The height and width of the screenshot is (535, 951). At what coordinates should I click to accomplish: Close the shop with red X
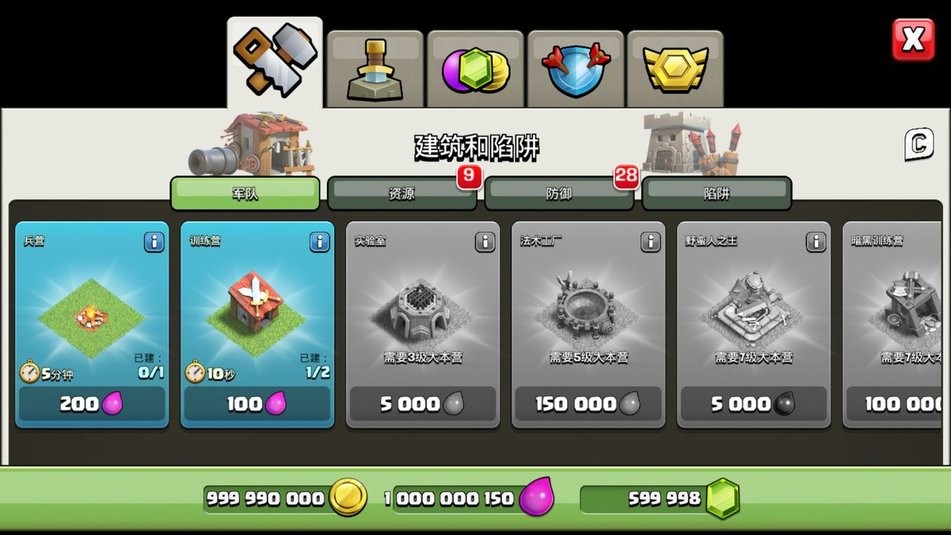coord(913,40)
